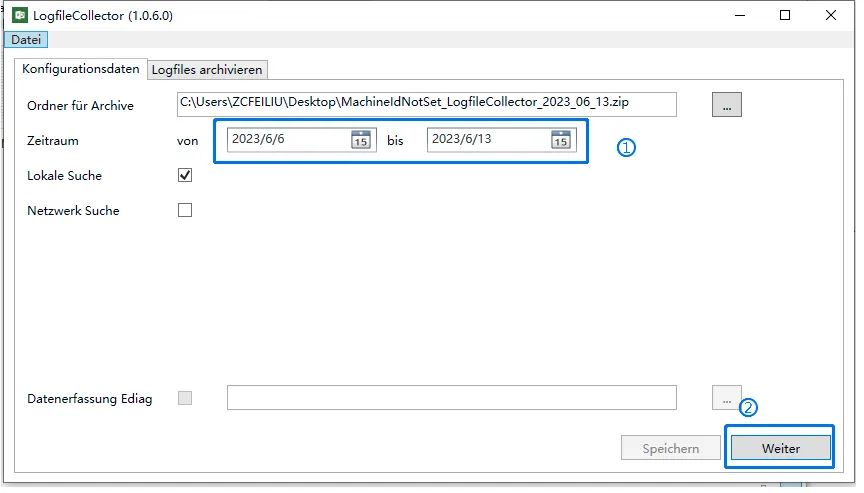Open the 'von' date calendar picker
864x493 pixels.
point(360,140)
